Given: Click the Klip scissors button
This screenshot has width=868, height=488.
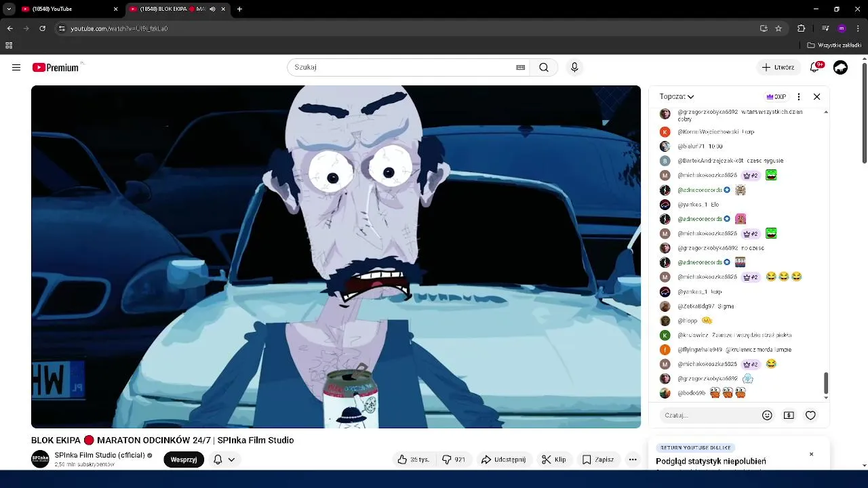Looking at the screenshot, I should coord(554,460).
